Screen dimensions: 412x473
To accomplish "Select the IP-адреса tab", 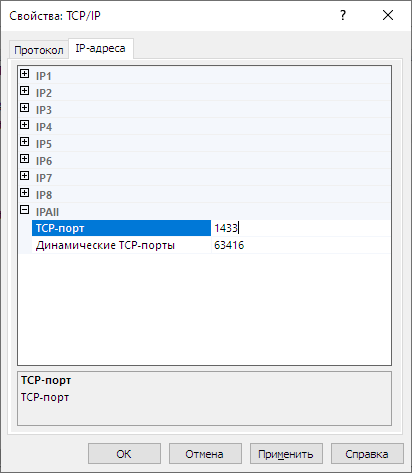I will [x=101, y=49].
